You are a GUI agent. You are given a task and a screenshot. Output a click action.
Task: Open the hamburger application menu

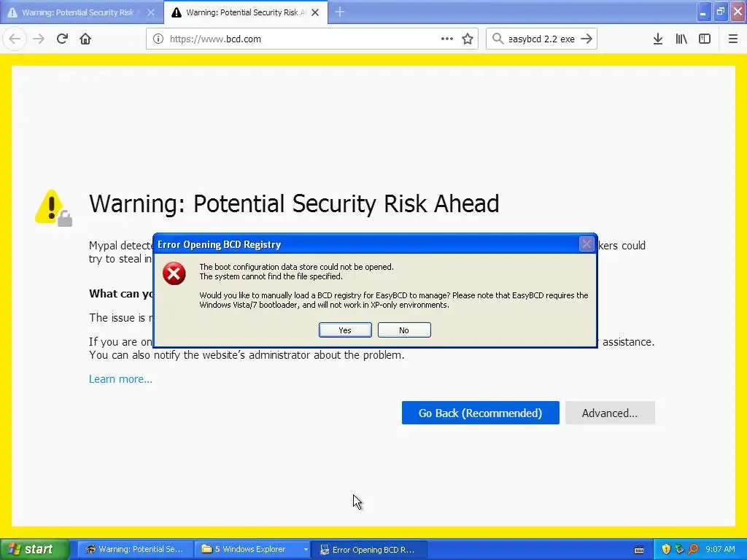point(732,39)
